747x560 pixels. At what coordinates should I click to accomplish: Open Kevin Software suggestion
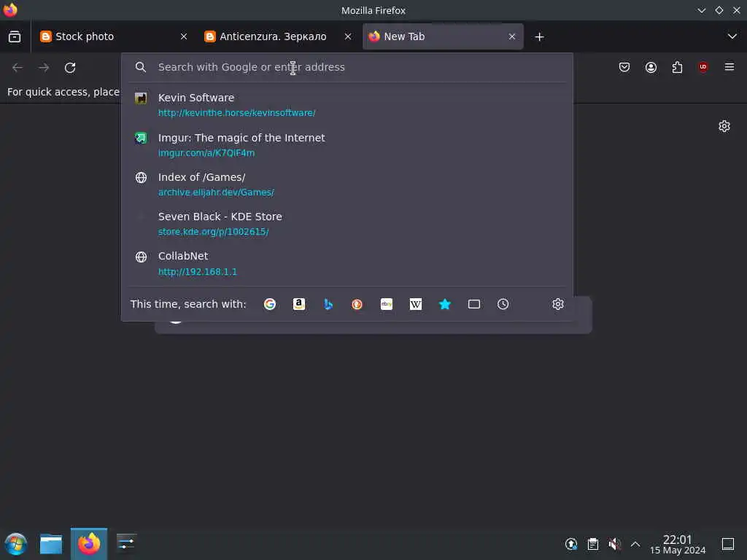point(347,105)
